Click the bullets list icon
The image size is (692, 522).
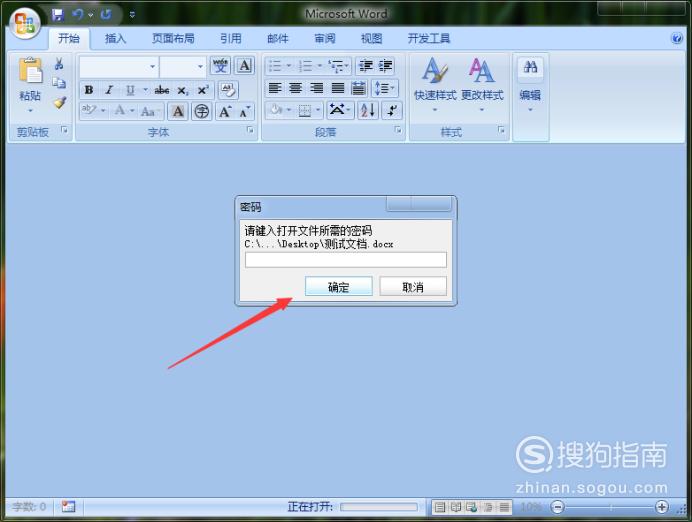click(x=275, y=66)
